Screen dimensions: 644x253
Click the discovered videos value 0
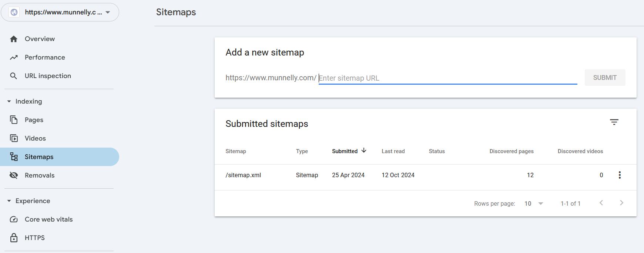tap(601, 175)
